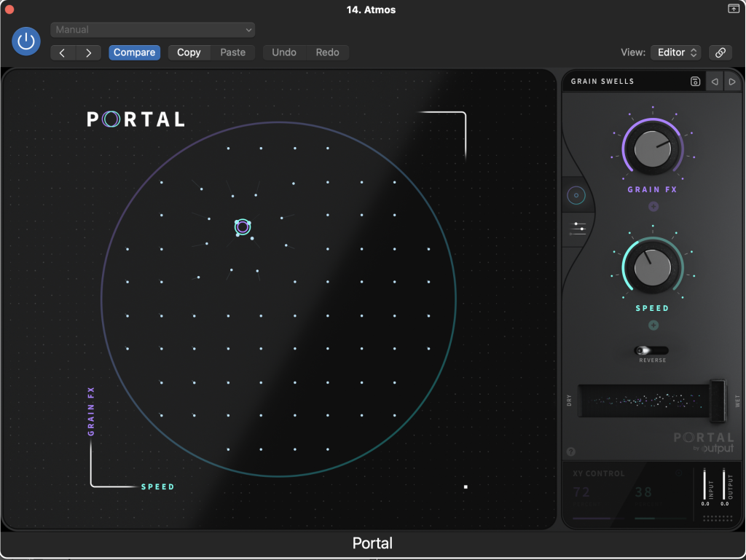Open the View Editor dropdown
Screen dimensions: 746x560
tap(675, 52)
